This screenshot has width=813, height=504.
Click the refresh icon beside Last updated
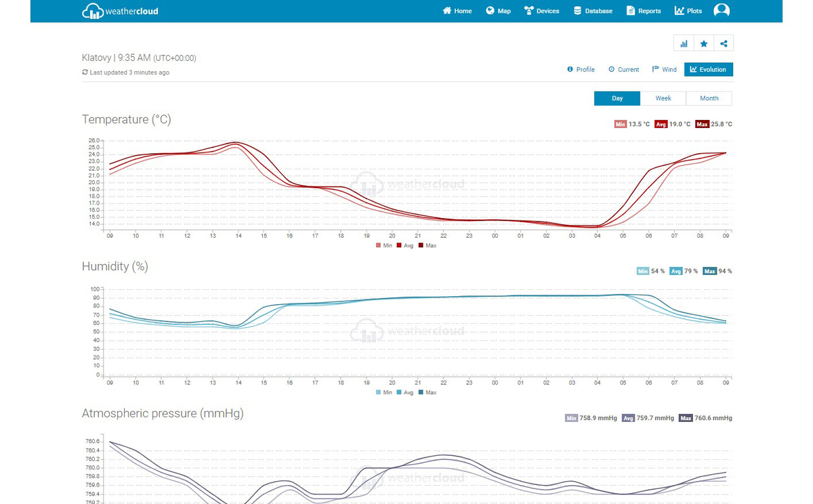click(x=85, y=72)
